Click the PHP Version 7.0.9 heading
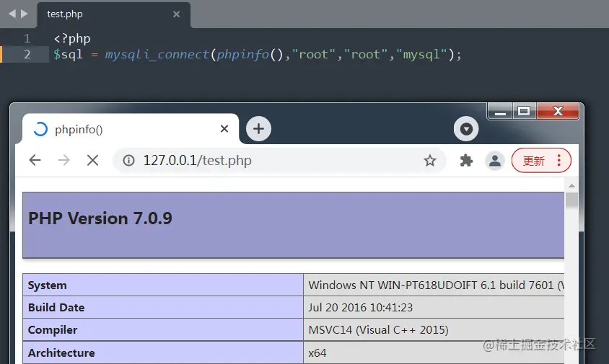 tap(100, 218)
